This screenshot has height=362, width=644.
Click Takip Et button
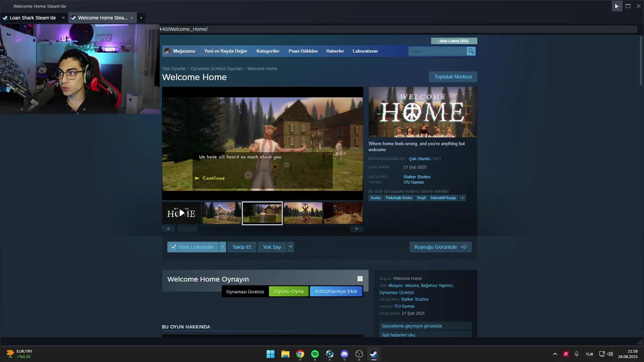[x=242, y=247]
